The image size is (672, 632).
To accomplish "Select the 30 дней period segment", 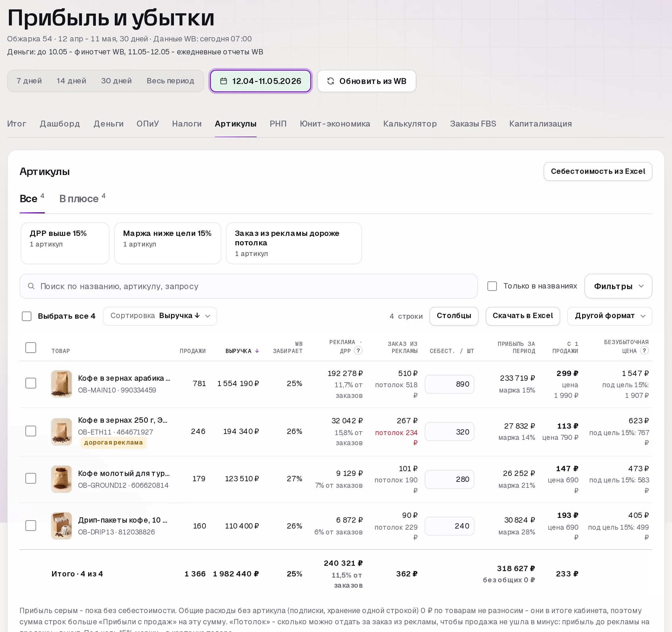I will (x=116, y=81).
